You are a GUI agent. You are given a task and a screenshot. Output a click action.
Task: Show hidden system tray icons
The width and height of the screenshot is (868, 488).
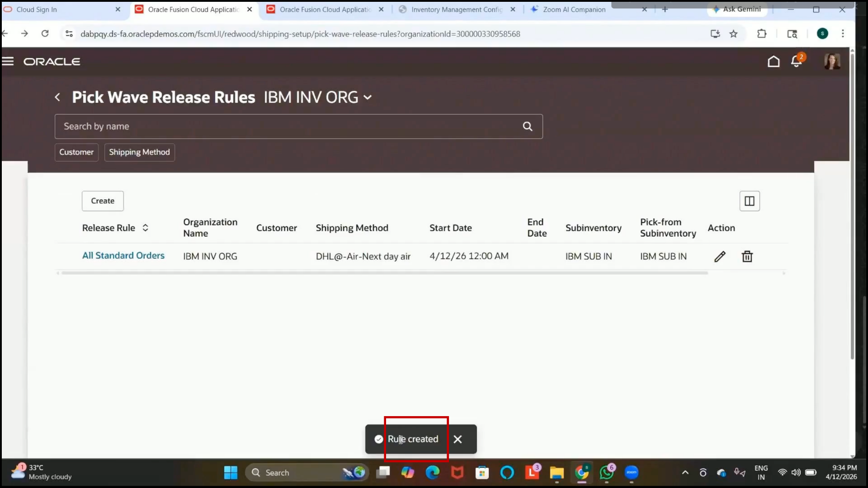coord(685,473)
